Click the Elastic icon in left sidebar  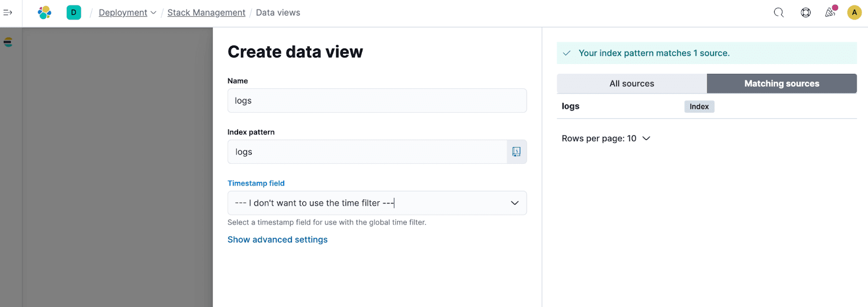[x=8, y=42]
